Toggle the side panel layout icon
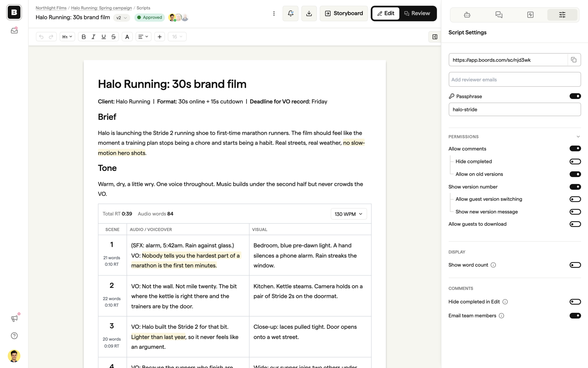 pyautogui.click(x=434, y=37)
